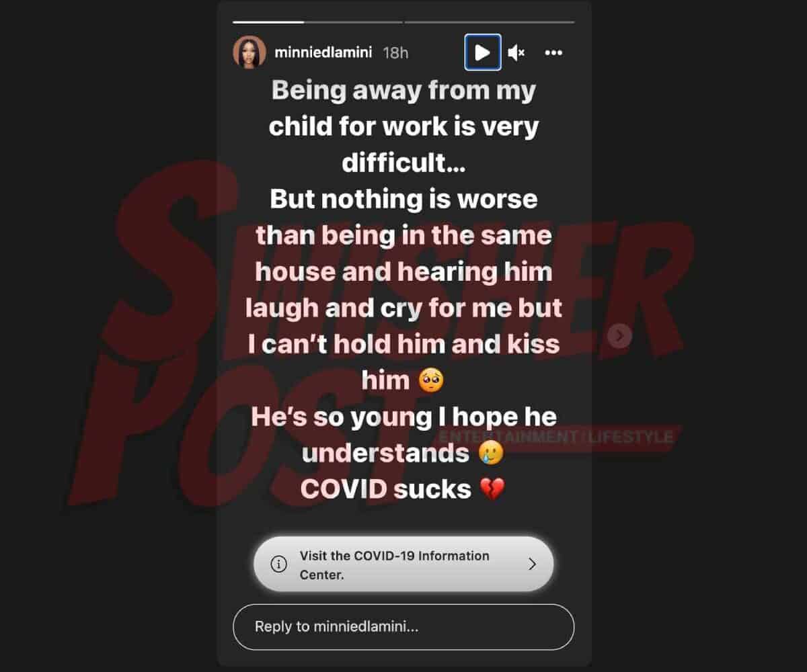Click the crying emoji beside 'understands'
The image size is (807, 672).
pyautogui.click(x=490, y=454)
